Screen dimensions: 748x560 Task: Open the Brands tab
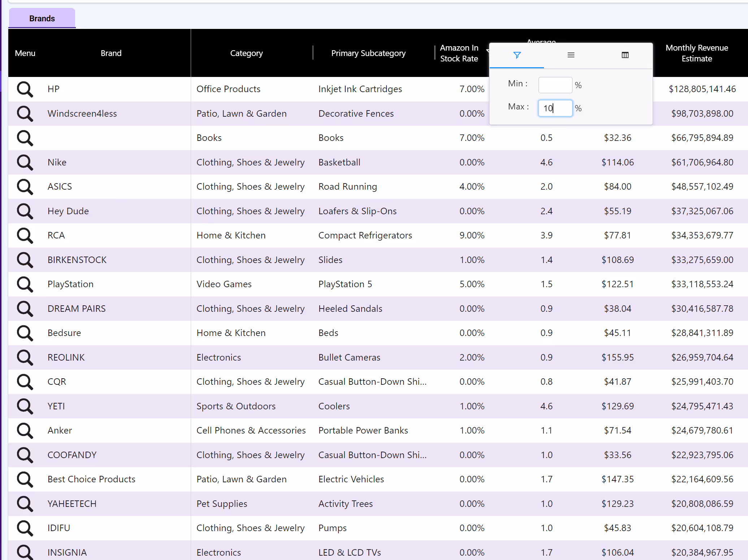coord(42,18)
